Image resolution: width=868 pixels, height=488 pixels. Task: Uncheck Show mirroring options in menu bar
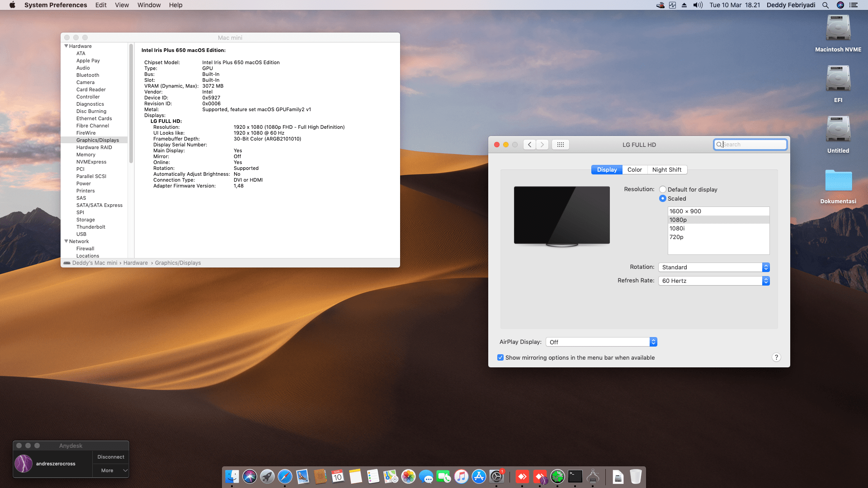[x=500, y=357]
